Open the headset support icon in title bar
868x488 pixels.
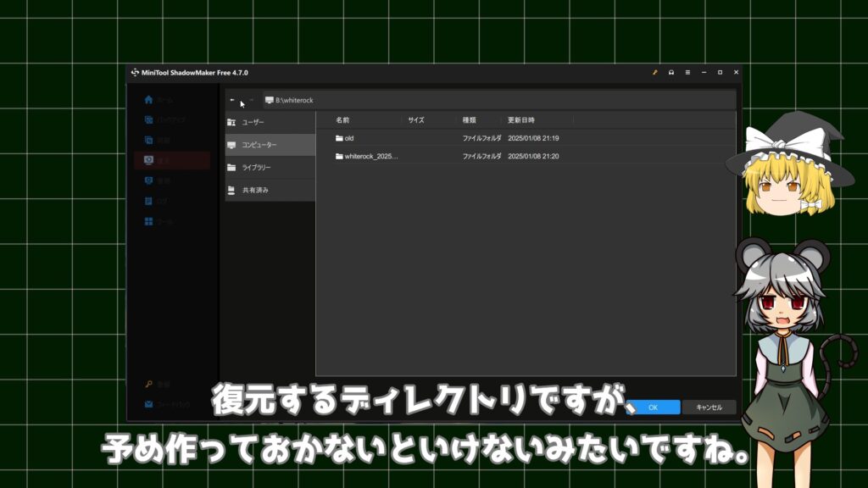671,73
